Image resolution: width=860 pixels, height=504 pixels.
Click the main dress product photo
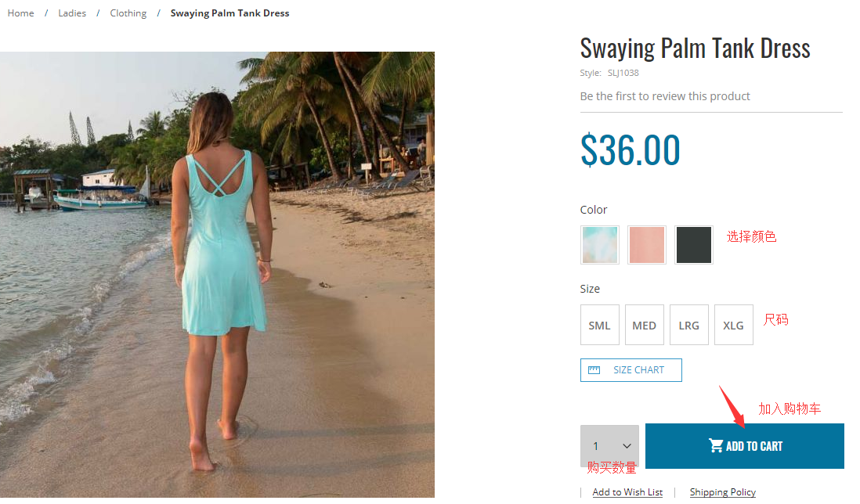(x=217, y=274)
